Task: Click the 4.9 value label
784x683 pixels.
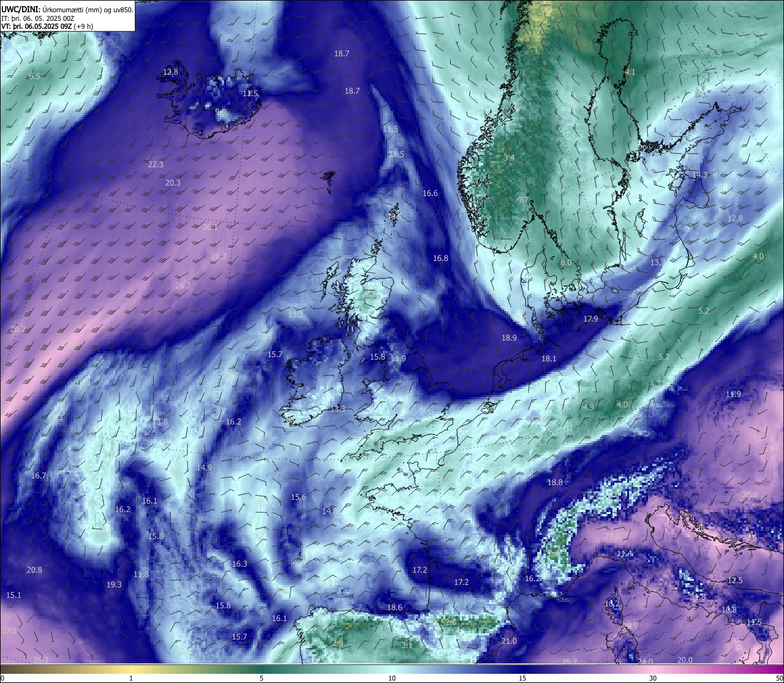Action: click(x=589, y=407)
